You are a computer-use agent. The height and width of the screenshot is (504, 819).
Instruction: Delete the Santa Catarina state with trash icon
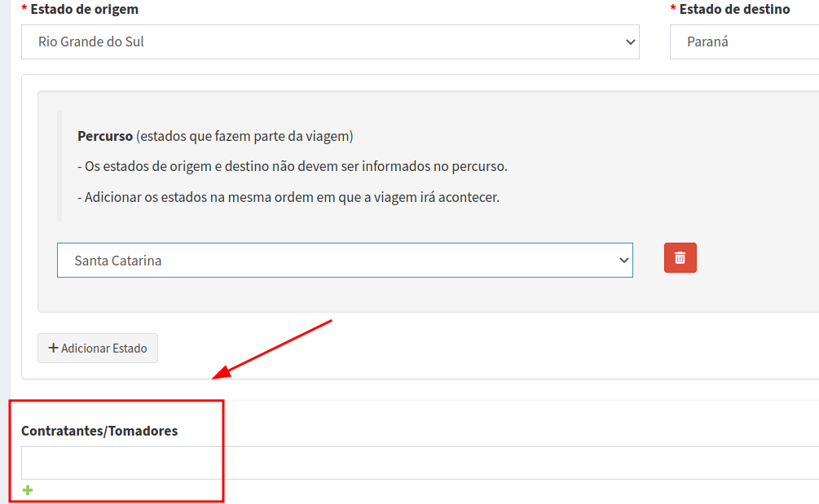[x=680, y=258]
